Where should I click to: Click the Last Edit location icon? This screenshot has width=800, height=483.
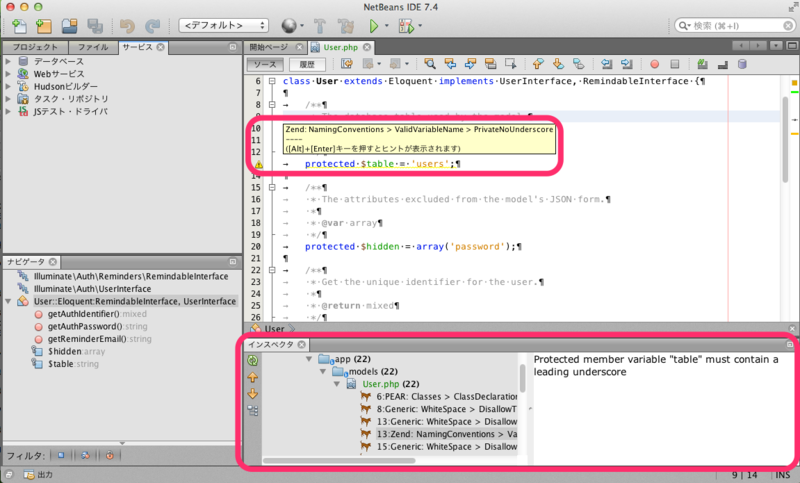tap(347, 64)
